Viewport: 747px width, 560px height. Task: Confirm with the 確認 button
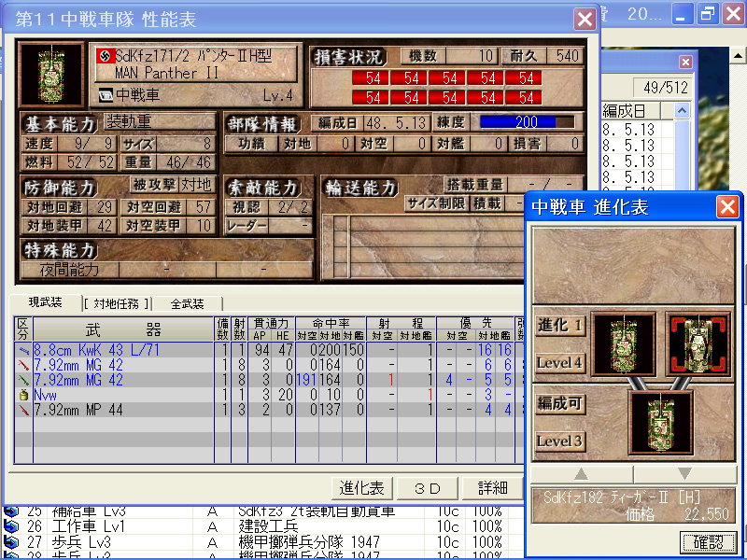click(708, 541)
